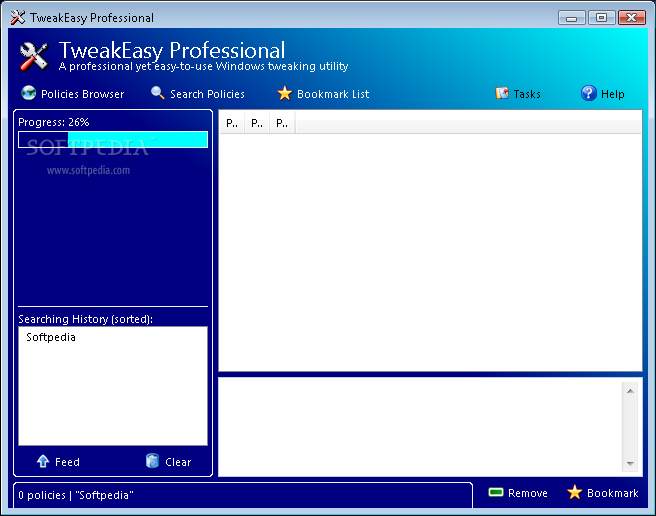Maximize the TweakEasy Professional window

pyautogui.click(x=601, y=18)
